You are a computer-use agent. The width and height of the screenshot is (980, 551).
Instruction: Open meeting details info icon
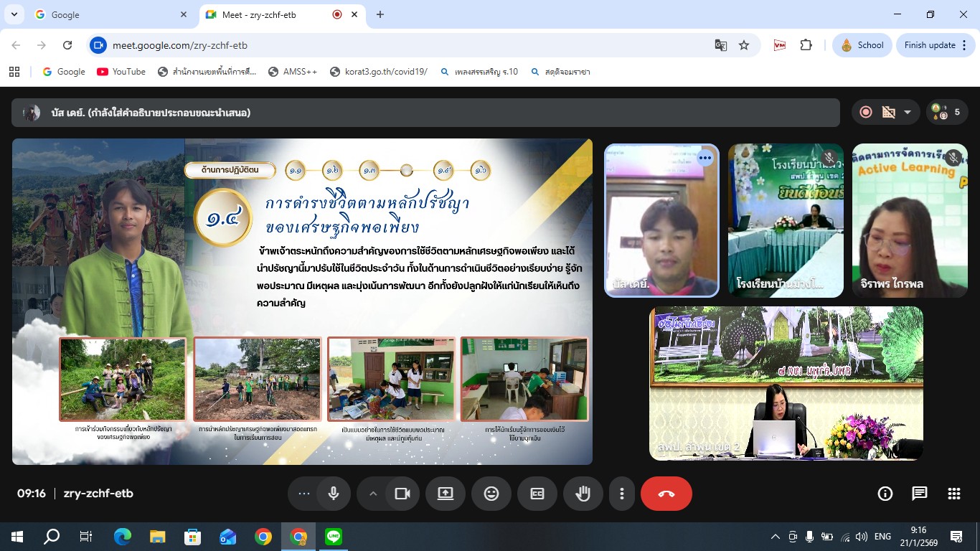[885, 494]
